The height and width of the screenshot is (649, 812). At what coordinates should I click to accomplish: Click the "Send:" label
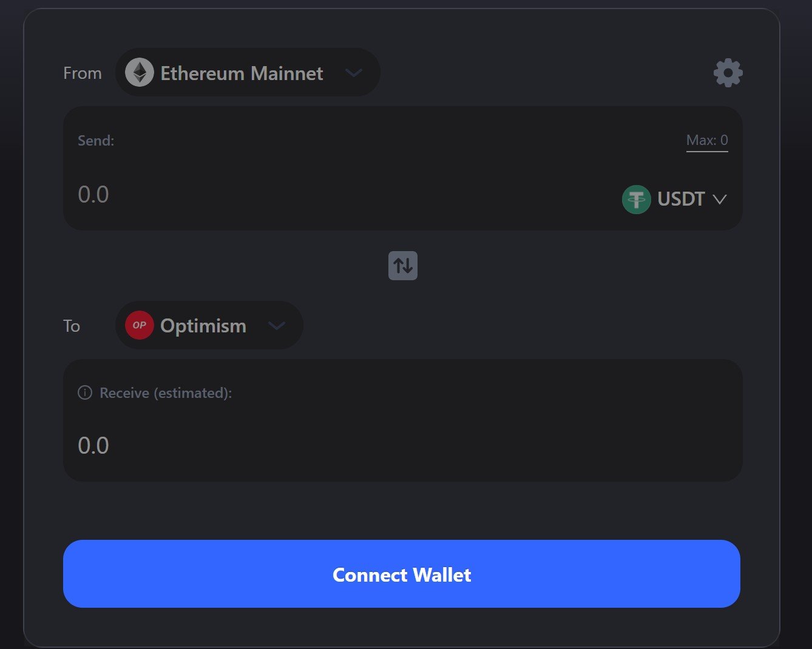[96, 141]
